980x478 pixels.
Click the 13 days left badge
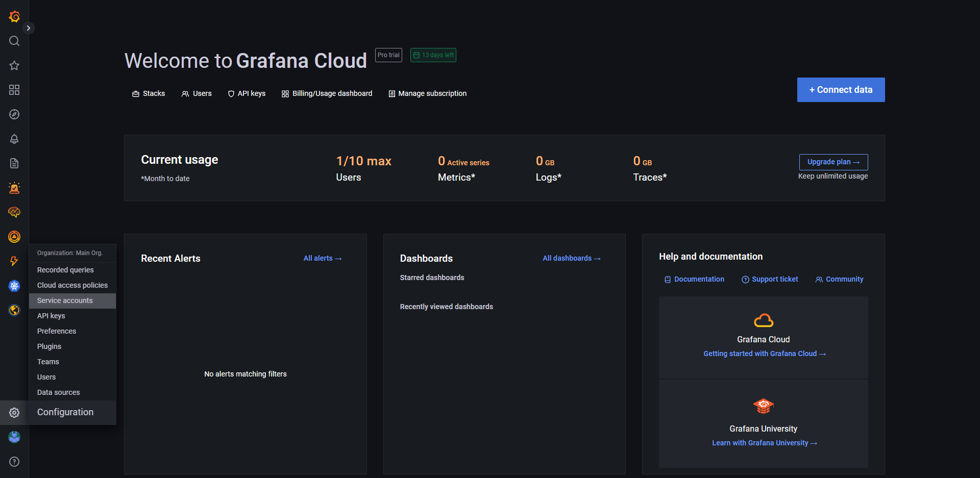pyautogui.click(x=433, y=55)
